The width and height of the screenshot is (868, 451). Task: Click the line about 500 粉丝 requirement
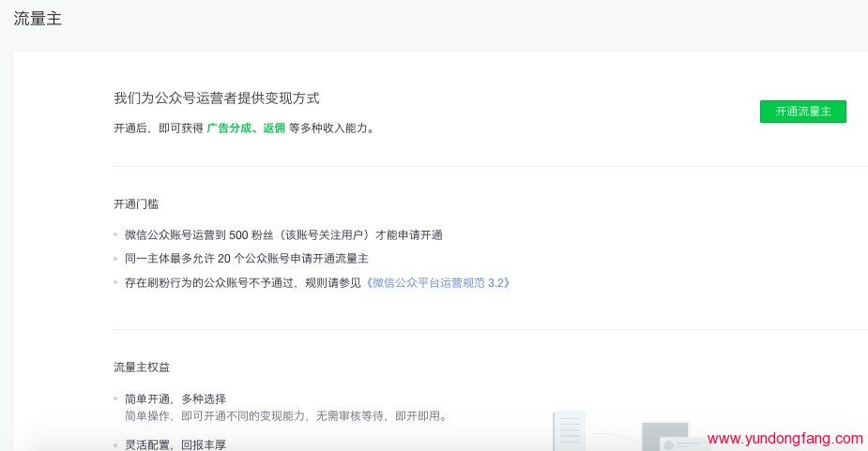point(283,234)
